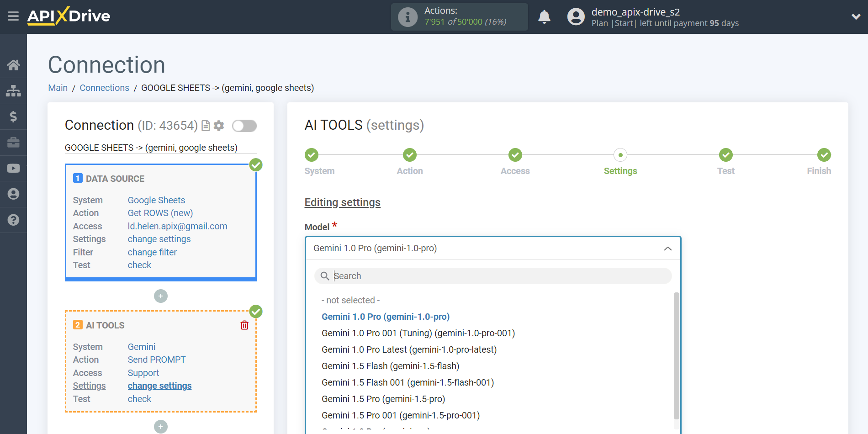The image size is (868, 434).
Task: Delete the AI TOOLS block via trash icon
Action: tap(244, 325)
